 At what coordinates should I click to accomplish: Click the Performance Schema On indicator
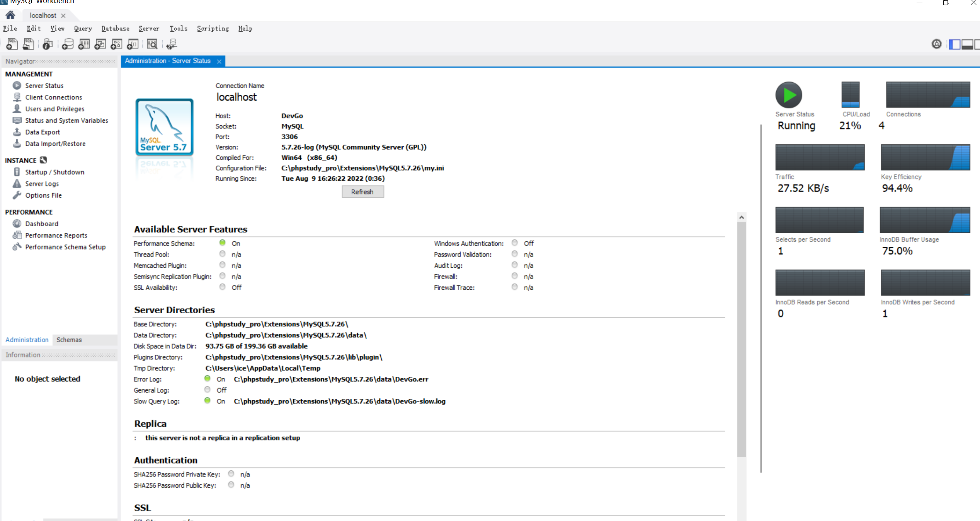click(222, 243)
